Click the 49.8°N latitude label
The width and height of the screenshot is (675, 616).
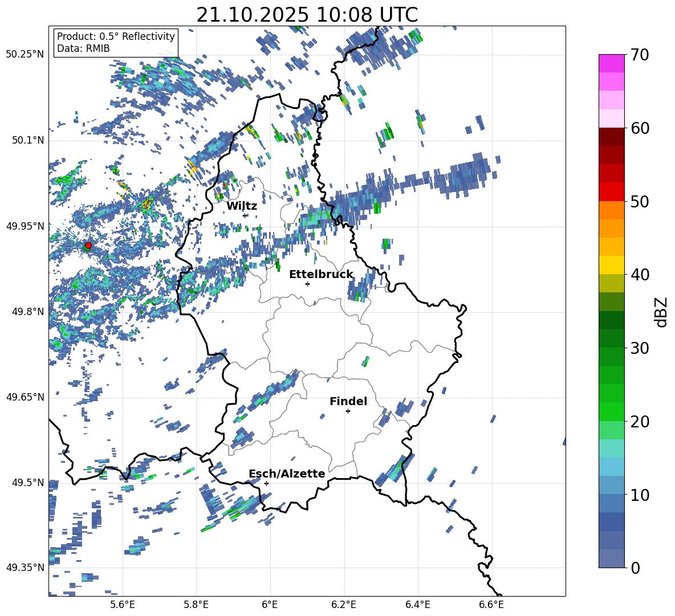tap(29, 312)
